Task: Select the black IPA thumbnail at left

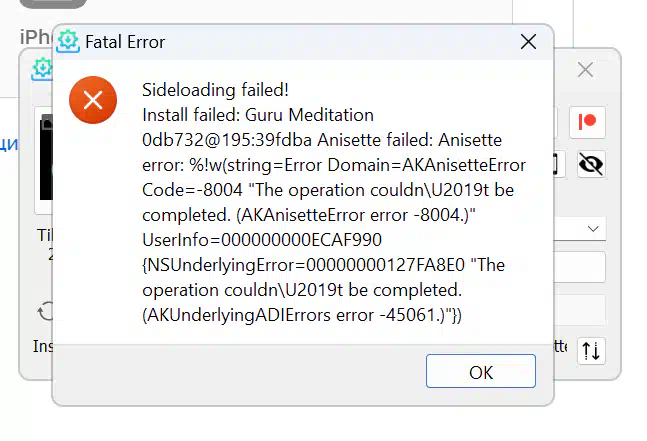Action: [46, 158]
